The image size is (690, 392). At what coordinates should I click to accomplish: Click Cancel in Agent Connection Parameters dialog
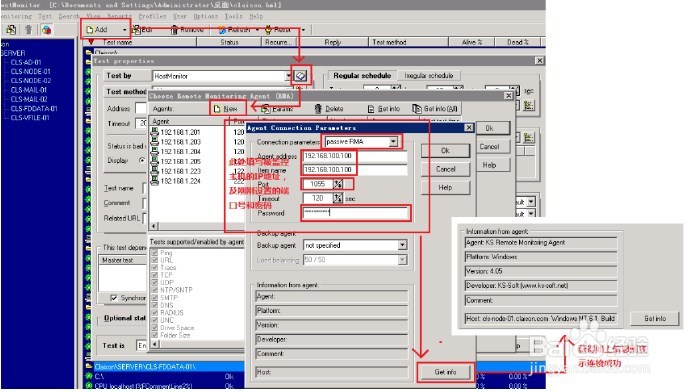[x=445, y=169]
